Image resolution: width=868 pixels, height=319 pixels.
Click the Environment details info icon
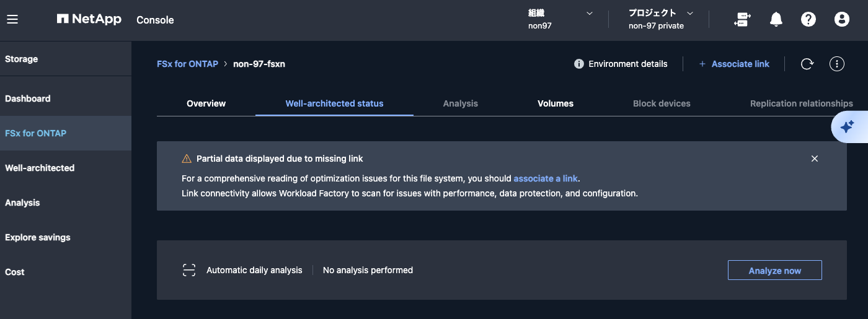point(579,64)
